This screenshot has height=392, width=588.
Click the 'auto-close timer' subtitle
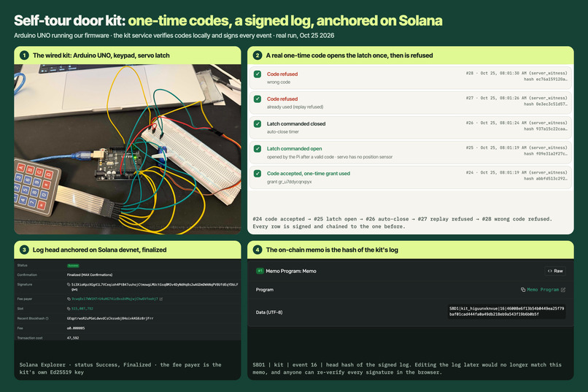coord(283,131)
